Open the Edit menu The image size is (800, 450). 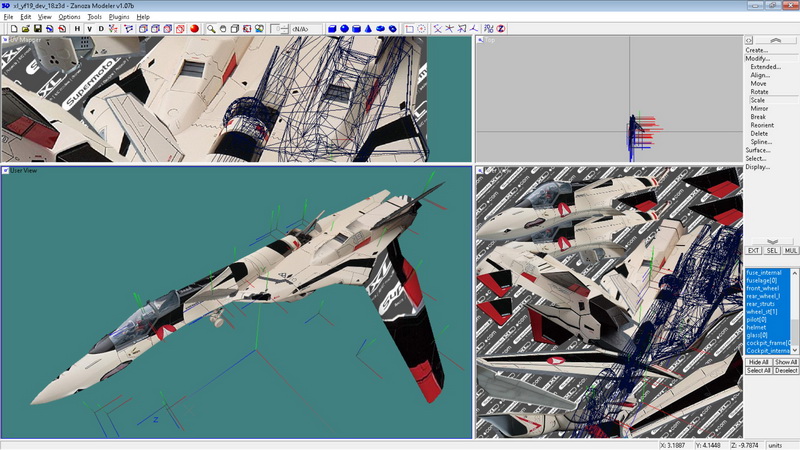pos(26,17)
